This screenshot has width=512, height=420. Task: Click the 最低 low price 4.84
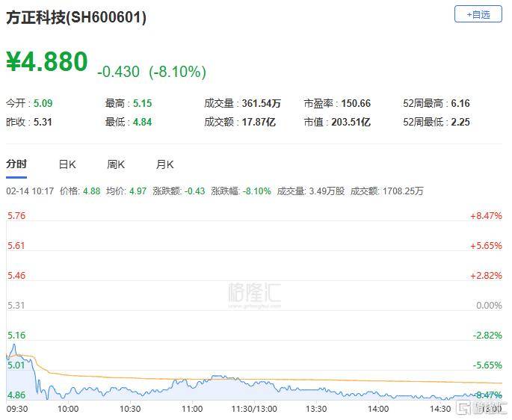point(142,122)
